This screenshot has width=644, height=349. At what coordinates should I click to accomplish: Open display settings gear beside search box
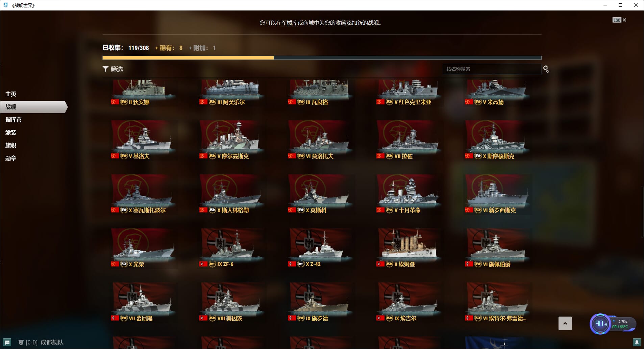(x=546, y=69)
